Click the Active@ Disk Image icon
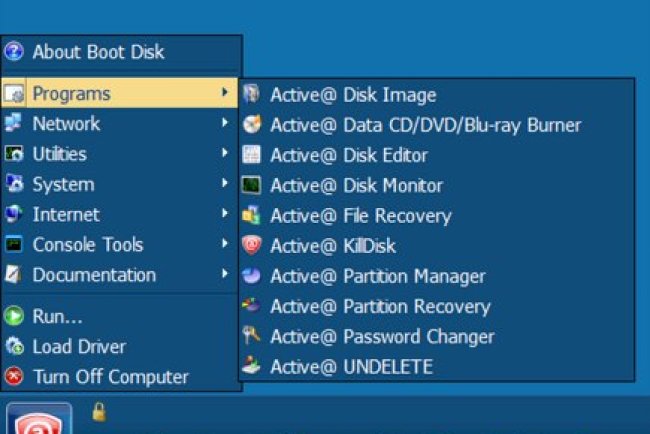The width and height of the screenshot is (650, 434). point(251,94)
